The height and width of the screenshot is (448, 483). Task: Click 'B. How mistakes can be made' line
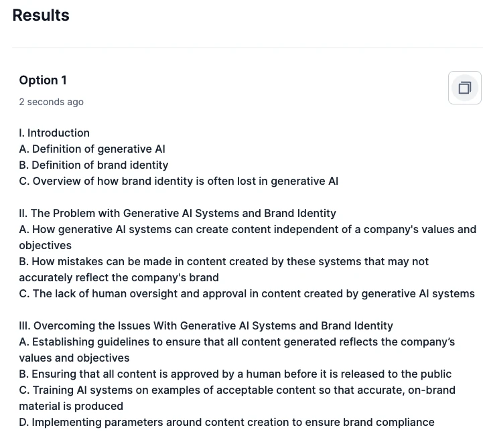click(x=224, y=261)
